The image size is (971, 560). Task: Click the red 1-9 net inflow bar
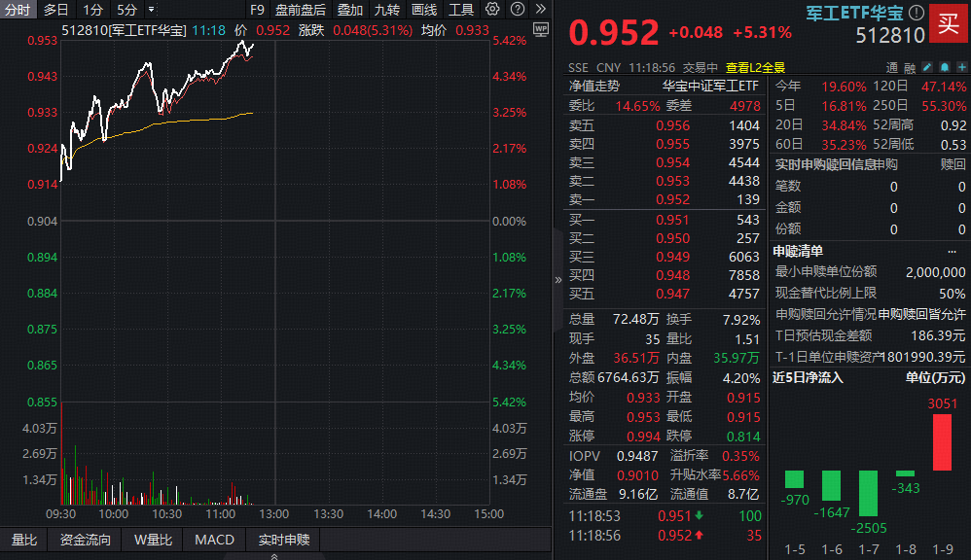(x=942, y=442)
